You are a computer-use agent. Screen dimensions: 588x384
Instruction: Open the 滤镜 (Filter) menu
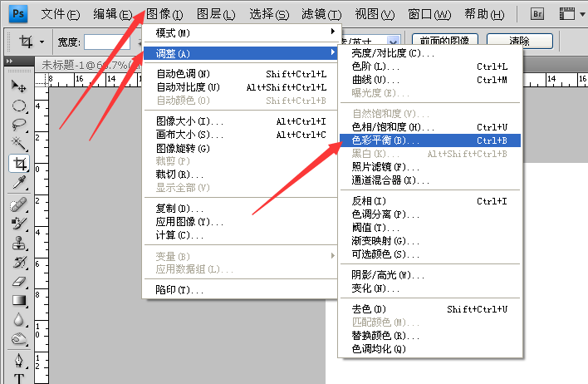coord(321,14)
